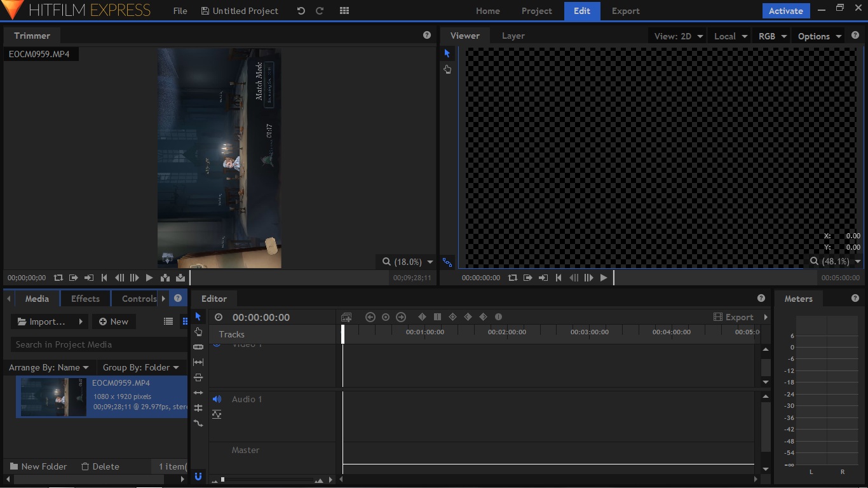Click the Activate button

click(x=786, y=11)
